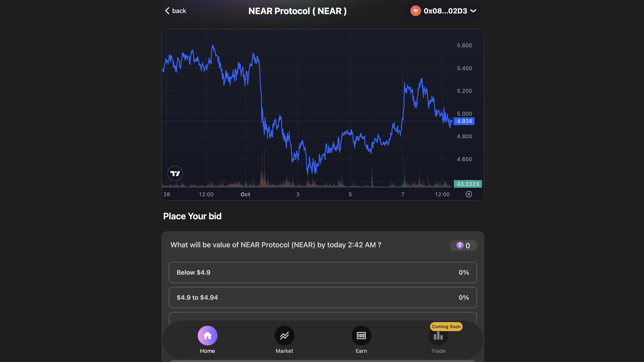The height and width of the screenshot is (362, 644).
Task: Select the Below $4.9 bid option
Action: point(322,272)
